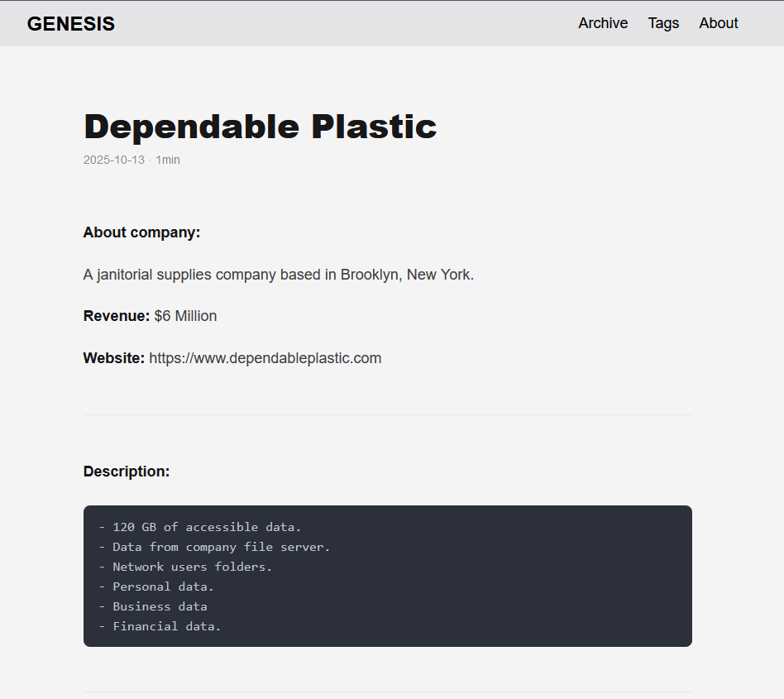Image resolution: width=784 pixels, height=699 pixels.
Task: Click the $6 Million revenue value
Action: (185, 316)
